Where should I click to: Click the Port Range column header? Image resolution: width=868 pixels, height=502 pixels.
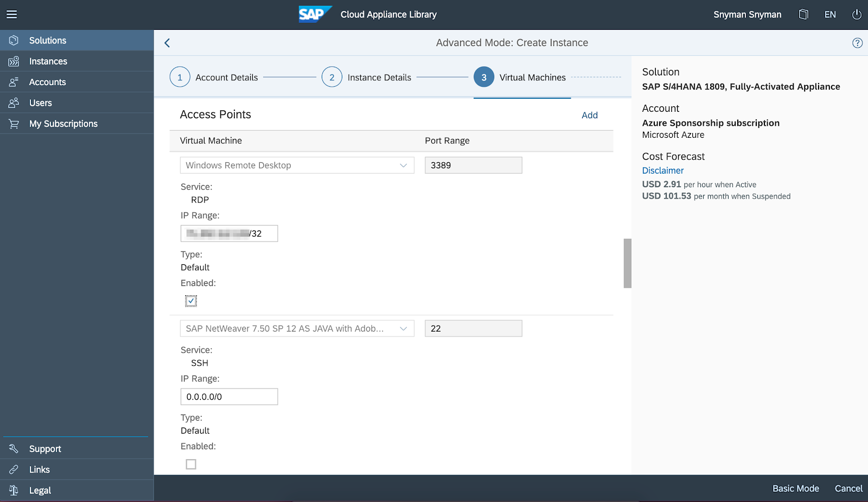pyautogui.click(x=447, y=141)
